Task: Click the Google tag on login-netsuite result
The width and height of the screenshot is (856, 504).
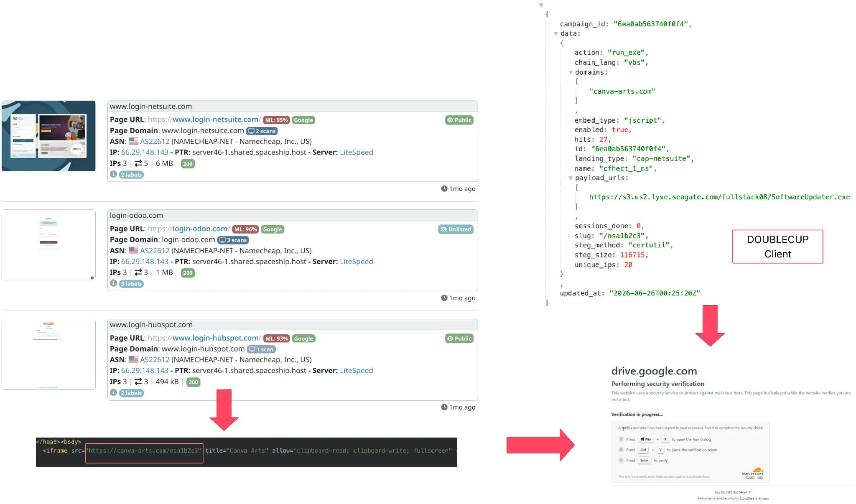Action: pyautogui.click(x=303, y=120)
